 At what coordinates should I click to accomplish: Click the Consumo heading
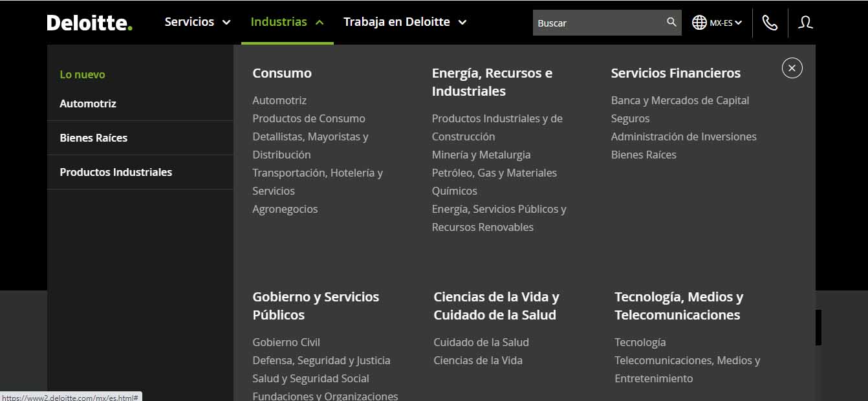pyautogui.click(x=282, y=73)
